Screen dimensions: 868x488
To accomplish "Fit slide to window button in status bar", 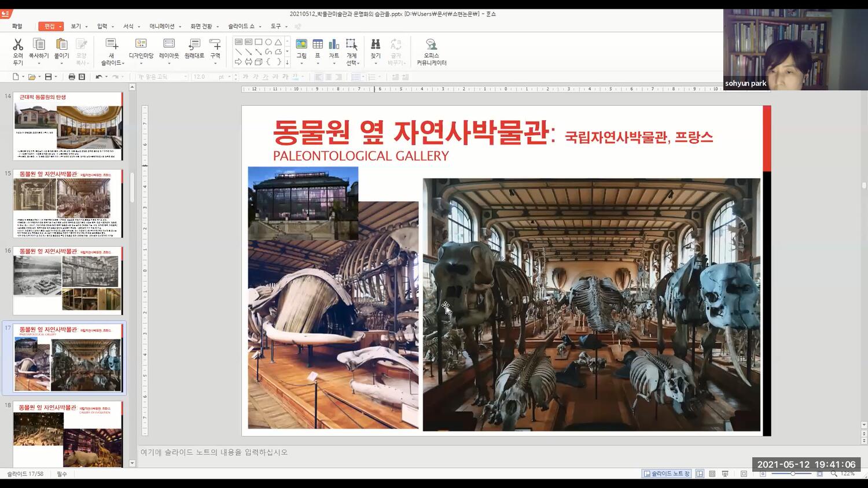I will (744, 474).
